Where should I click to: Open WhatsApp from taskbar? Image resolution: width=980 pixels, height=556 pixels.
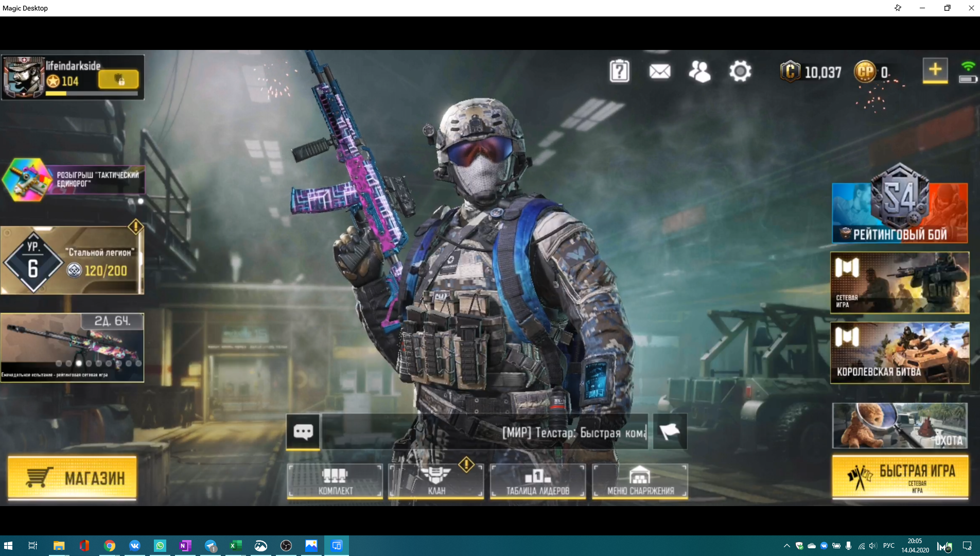(x=160, y=546)
